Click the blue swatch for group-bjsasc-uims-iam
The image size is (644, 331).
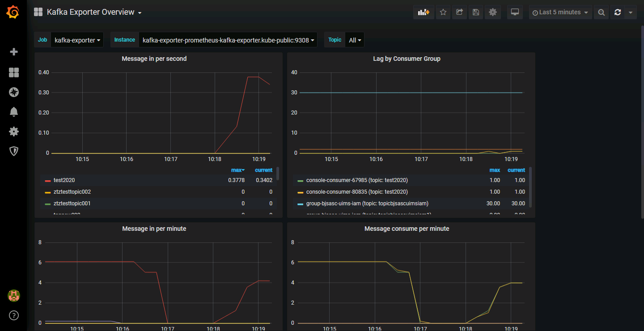click(x=300, y=204)
